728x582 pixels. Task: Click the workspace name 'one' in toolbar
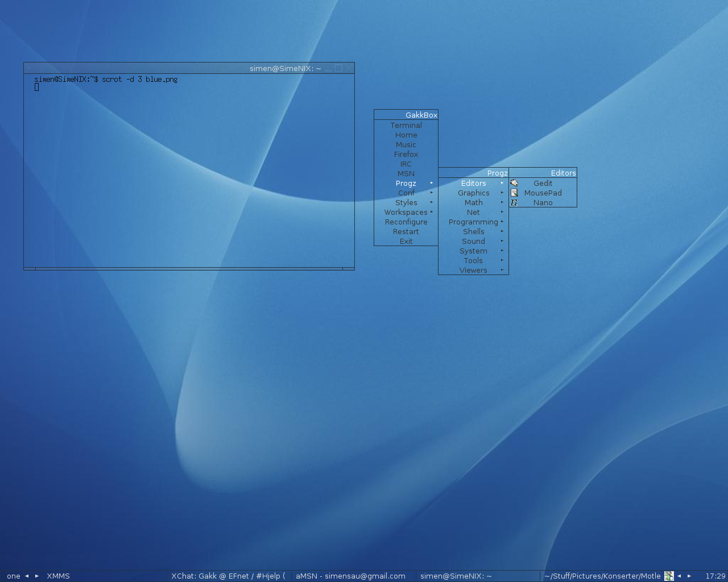pos(14,576)
